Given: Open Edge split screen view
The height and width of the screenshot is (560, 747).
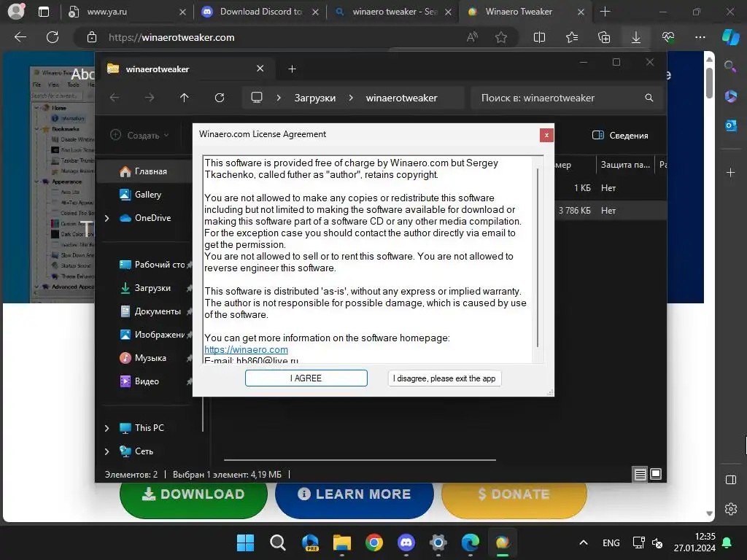Looking at the screenshot, I should (x=539, y=37).
